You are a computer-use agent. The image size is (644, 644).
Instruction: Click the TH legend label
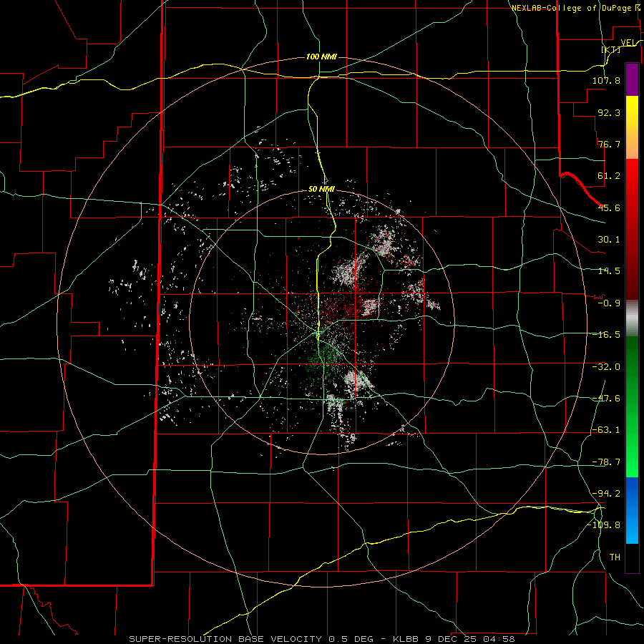pyautogui.click(x=615, y=557)
